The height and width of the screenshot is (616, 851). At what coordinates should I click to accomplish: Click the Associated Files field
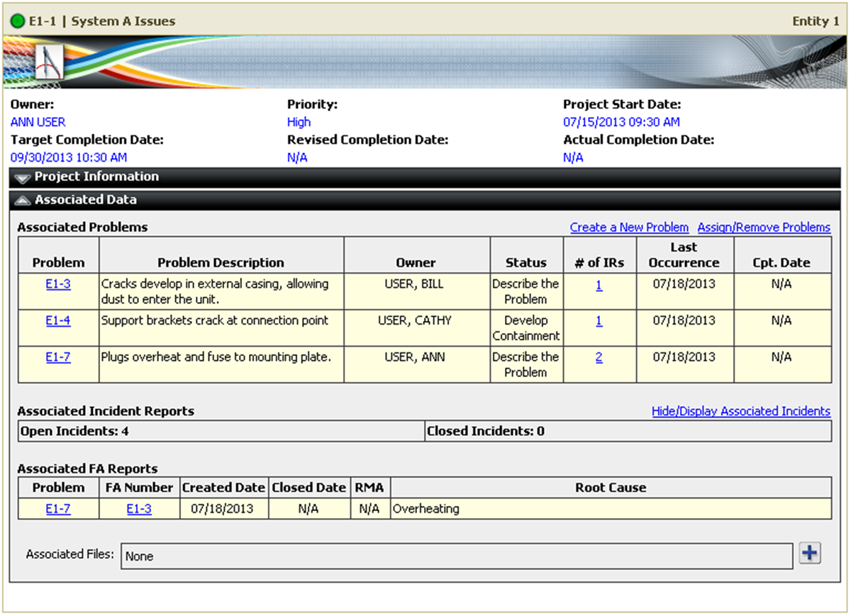[457, 556]
